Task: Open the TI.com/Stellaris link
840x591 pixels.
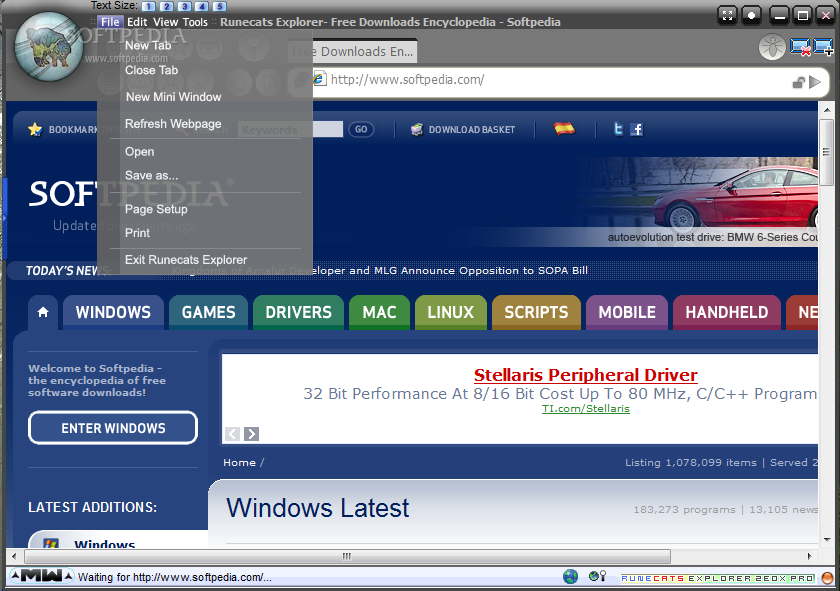Action: click(586, 409)
